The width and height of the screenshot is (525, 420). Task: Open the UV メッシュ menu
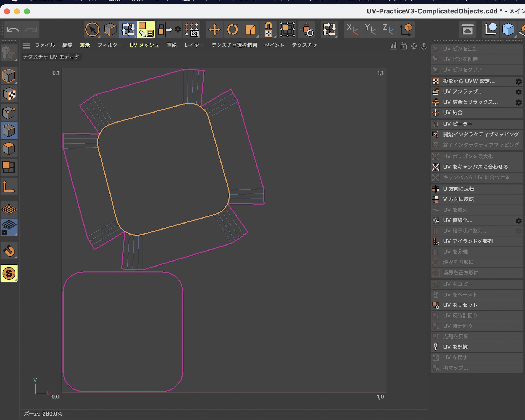pos(144,45)
